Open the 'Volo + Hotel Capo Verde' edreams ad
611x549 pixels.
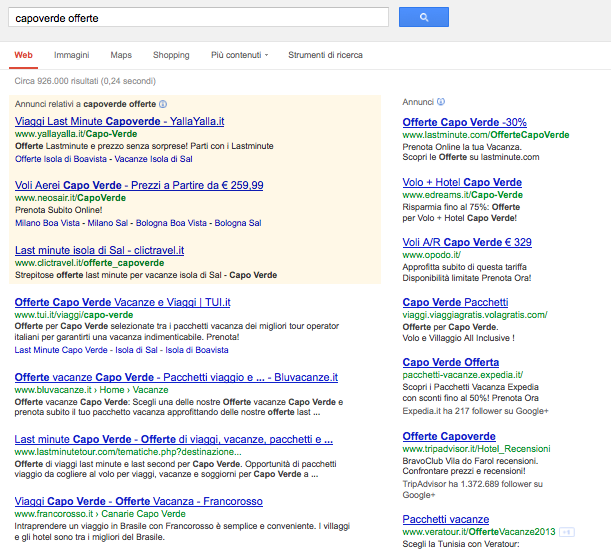pyautogui.click(x=462, y=182)
